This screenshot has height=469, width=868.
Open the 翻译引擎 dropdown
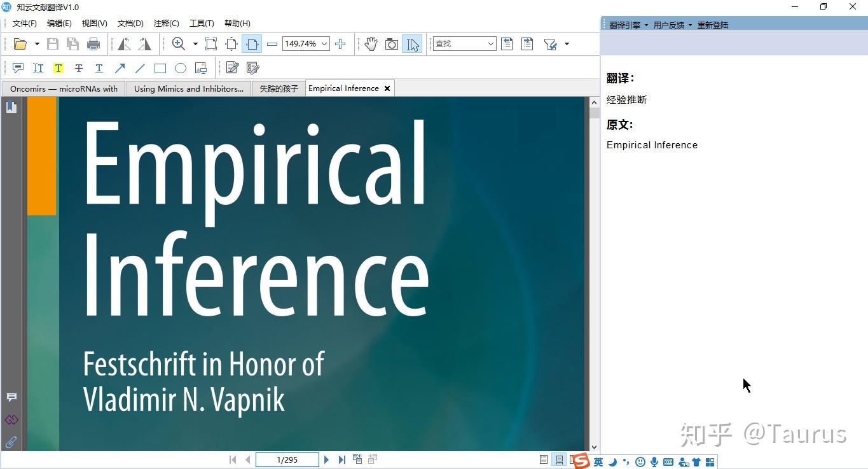[629, 25]
